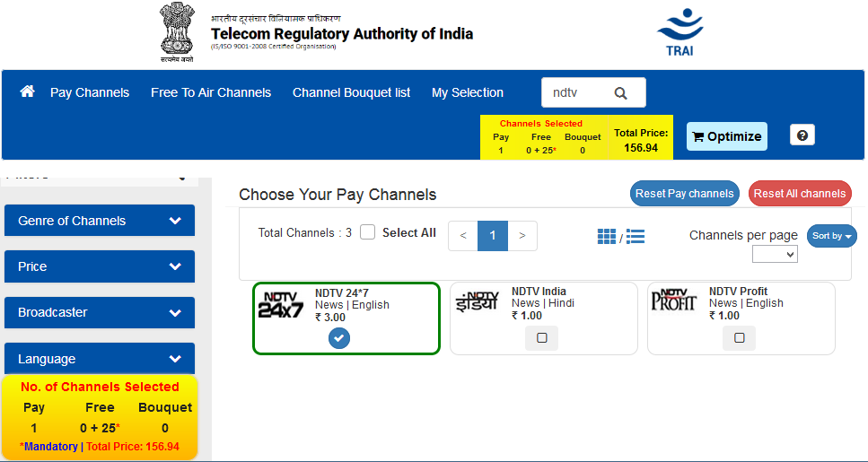Open the Channels per page dropdown

point(775,255)
